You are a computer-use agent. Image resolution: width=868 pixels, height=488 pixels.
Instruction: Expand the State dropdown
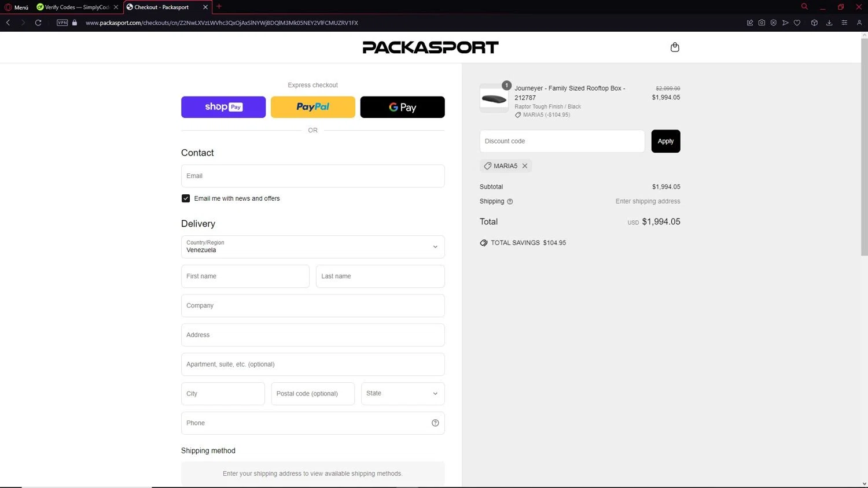(x=403, y=394)
